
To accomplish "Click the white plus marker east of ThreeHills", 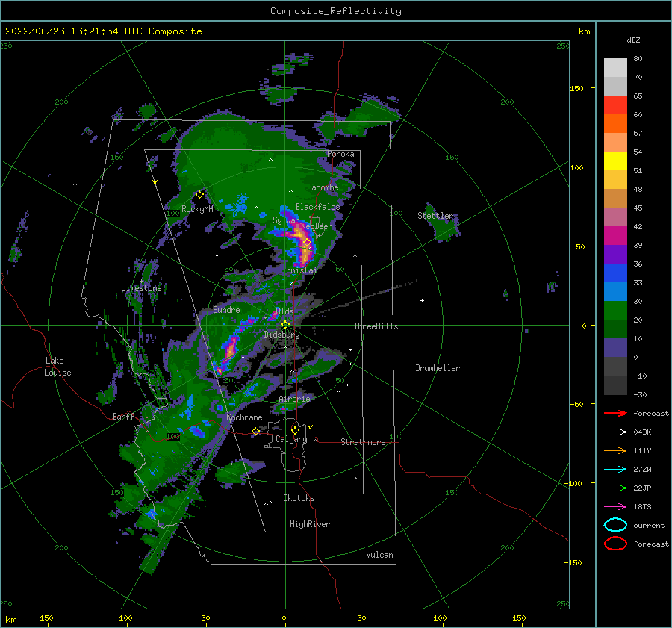I will click(x=422, y=300).
